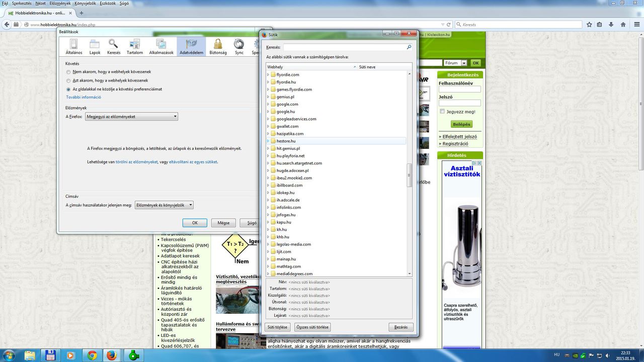Image resolution: width=644 pixels, height=362 pixels.
Task: Expand the hestore.hu cookie folder
Action: 268,141
